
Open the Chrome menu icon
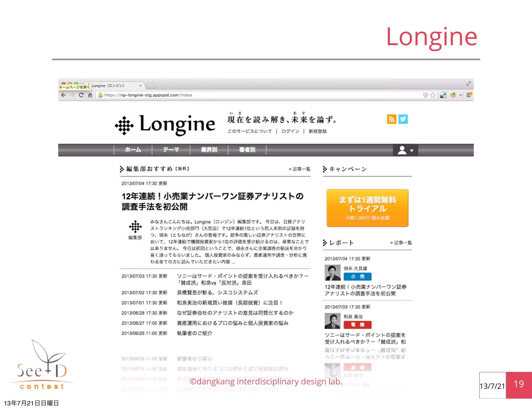[469, 95]
